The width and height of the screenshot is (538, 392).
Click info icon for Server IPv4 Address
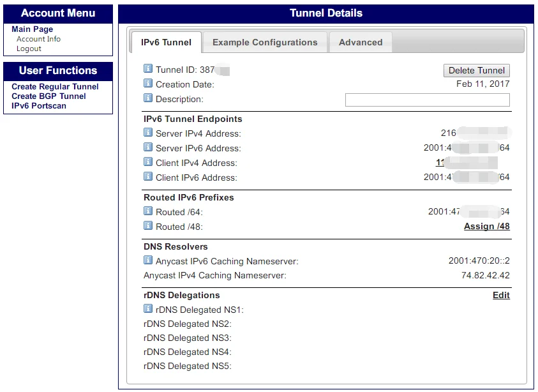point(148,133)
